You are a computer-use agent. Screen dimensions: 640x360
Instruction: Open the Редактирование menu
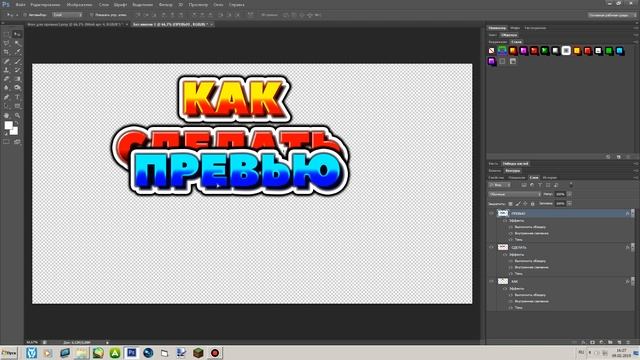tap(45, 4)
